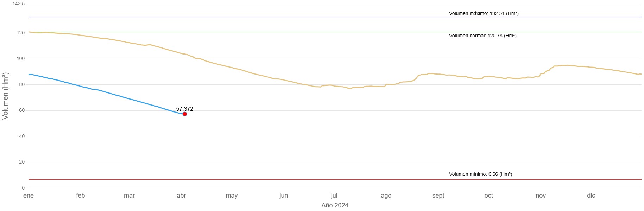Viewport: 644px width, 211px height.
Task: Click the 'mar' month axis label
Action: [x=129, y=196]
